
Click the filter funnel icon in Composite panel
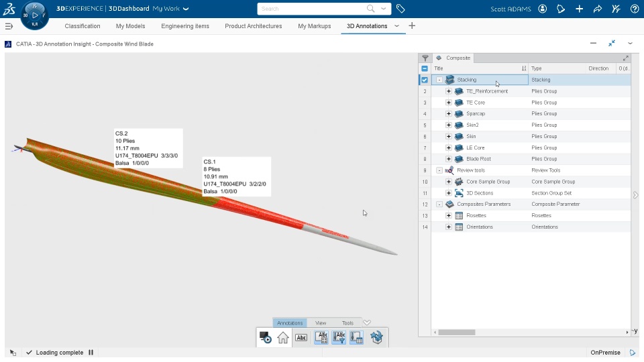coord(425,58)
